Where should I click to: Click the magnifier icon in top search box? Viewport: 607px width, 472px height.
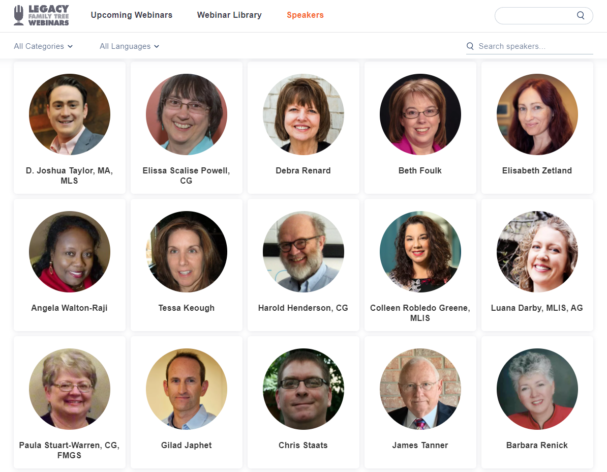click(580, 15)
